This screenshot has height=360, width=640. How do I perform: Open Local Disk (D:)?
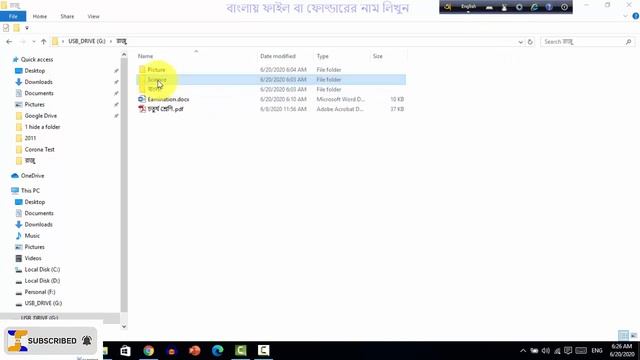pos(42,281)
